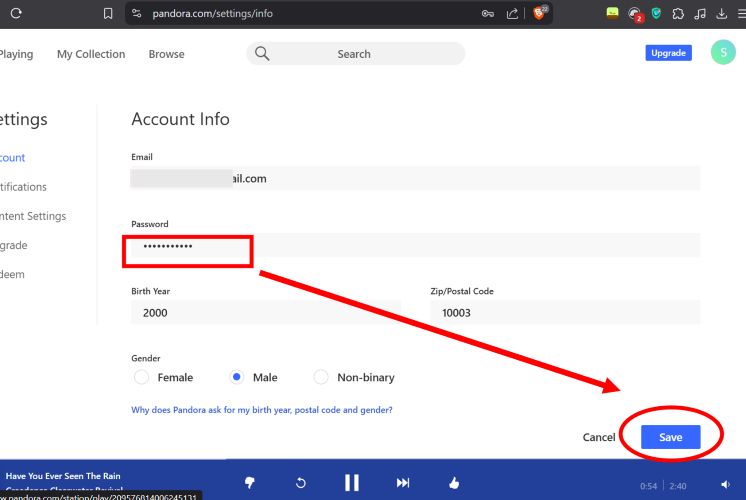
Task: Thumb down the current song
Action: [x=249, y=483]
